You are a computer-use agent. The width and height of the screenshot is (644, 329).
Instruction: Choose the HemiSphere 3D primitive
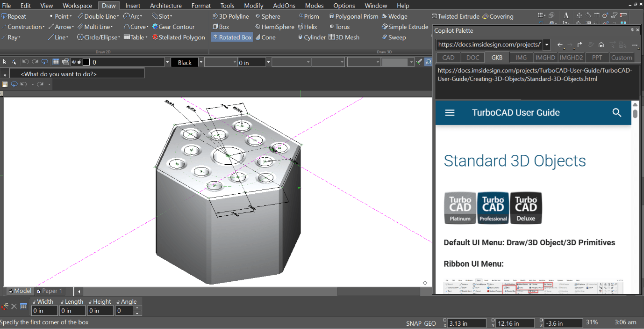click(x=274, y=27)
